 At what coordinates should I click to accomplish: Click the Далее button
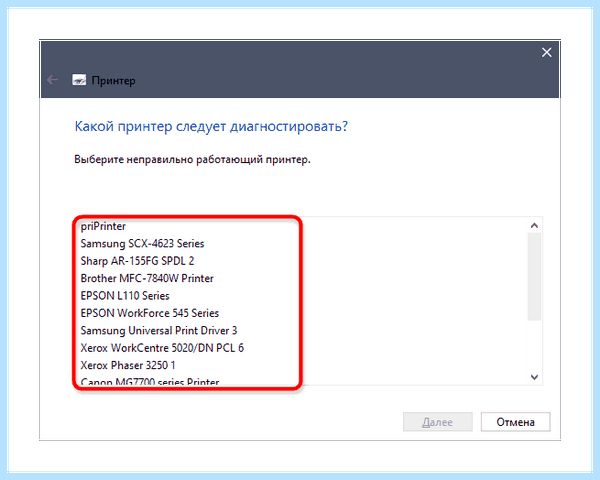tap(437, 422)
